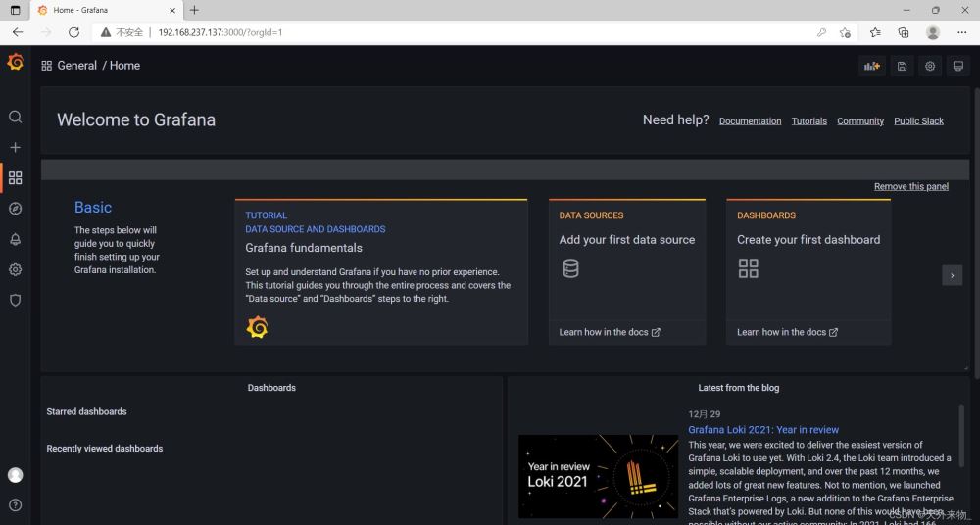
Task: Open the Dashboard settings gear at top right
Action: (x=930, y=66)
